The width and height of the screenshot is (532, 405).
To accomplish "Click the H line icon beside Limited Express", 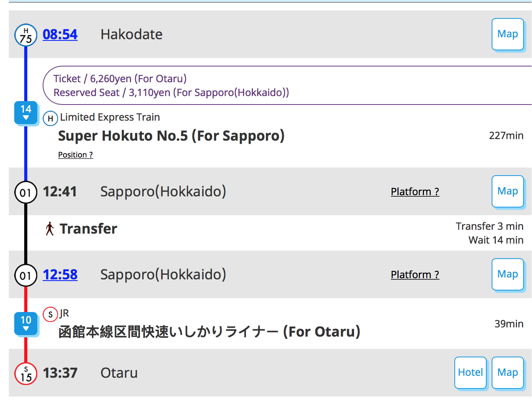I will [x=50, y=118].
